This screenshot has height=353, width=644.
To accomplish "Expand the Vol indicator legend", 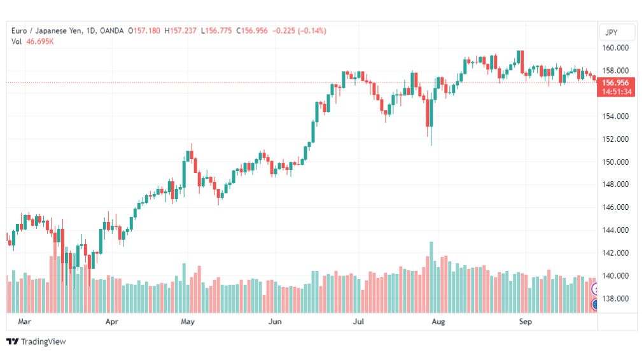I will [17, 41].
